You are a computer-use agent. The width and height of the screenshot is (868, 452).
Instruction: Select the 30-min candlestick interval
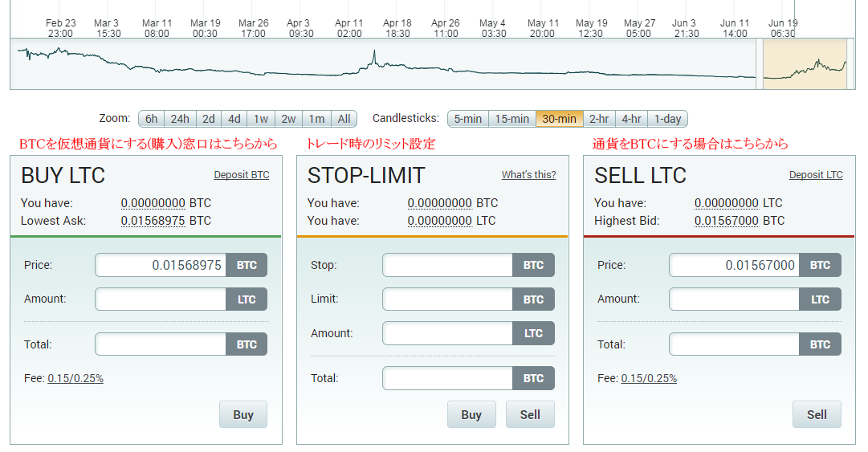point(559,119)
